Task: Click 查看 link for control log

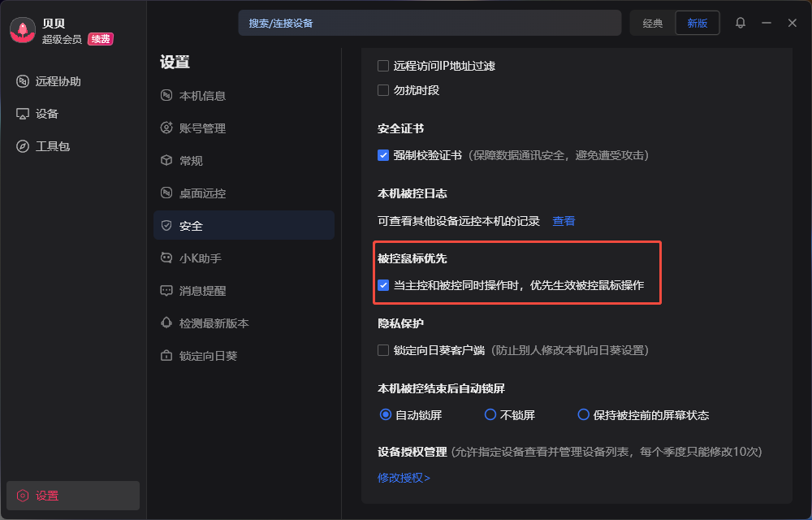Action: pyautogui.click(x=564, y=221)
